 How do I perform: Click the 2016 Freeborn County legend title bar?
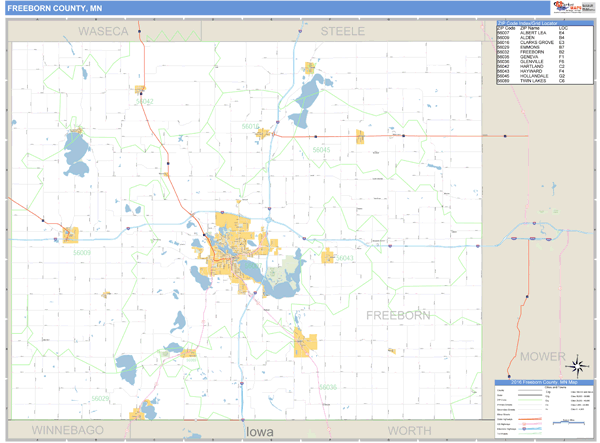point(543,381)
